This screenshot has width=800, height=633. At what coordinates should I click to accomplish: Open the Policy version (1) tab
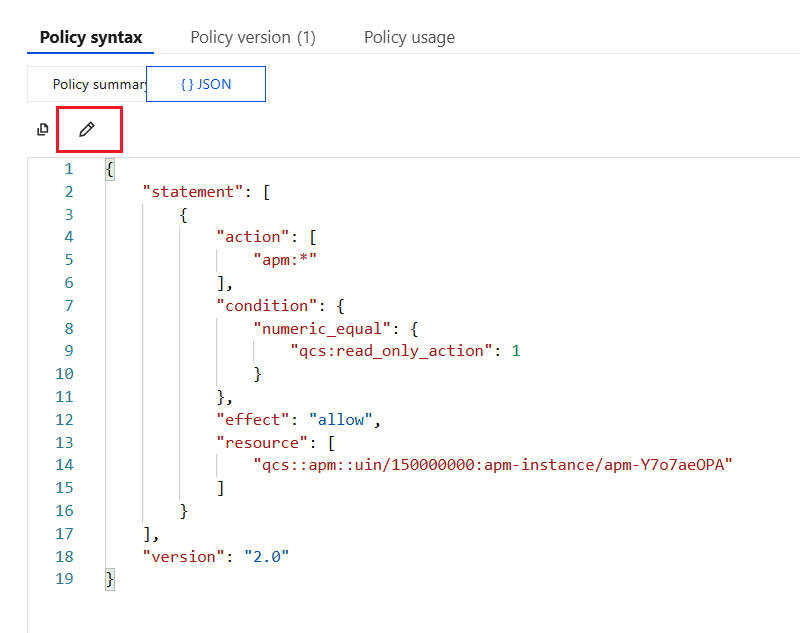pos(253,37)
